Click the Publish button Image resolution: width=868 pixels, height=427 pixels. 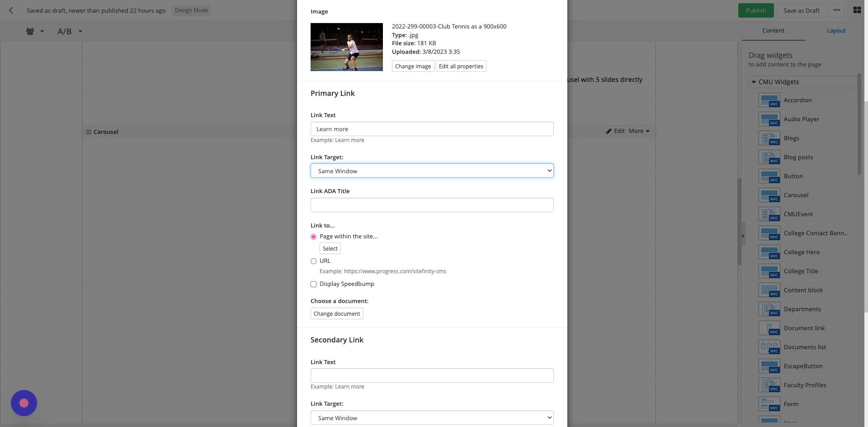pyautogui.click(x=755, y=10)
